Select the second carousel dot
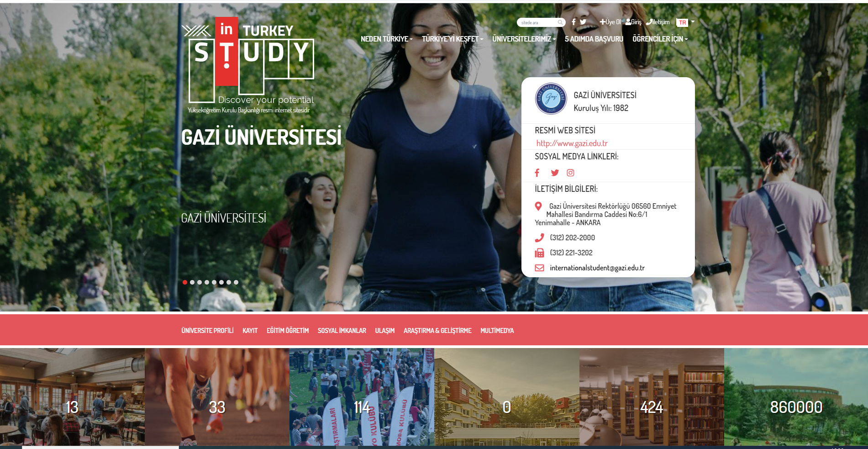 point(192,282)
